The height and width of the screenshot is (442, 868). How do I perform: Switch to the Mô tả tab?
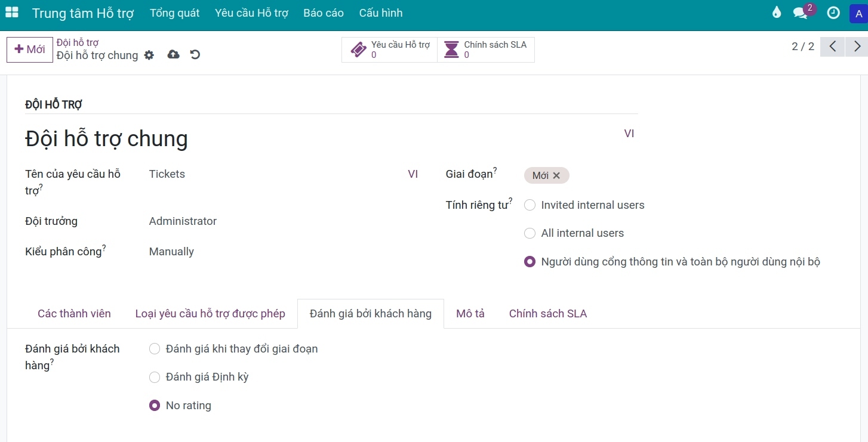470,314
